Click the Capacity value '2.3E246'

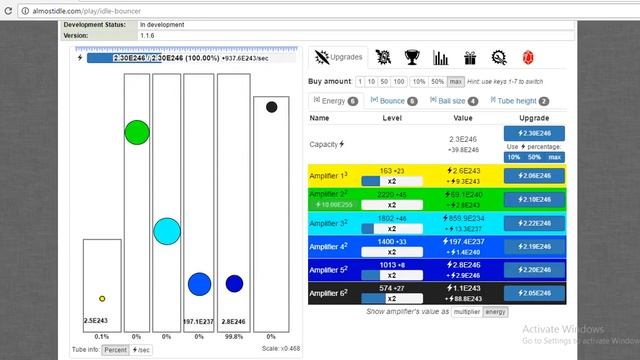[463, 139]
